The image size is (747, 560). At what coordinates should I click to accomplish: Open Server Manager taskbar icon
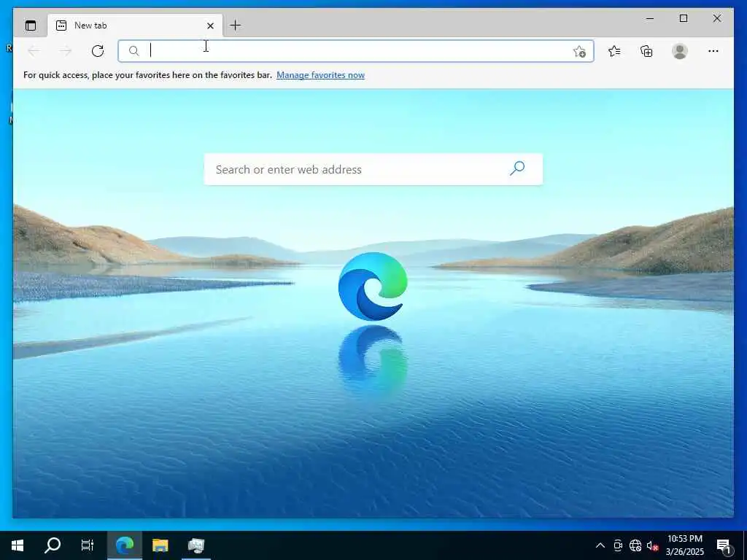click(x=196, y=545)
